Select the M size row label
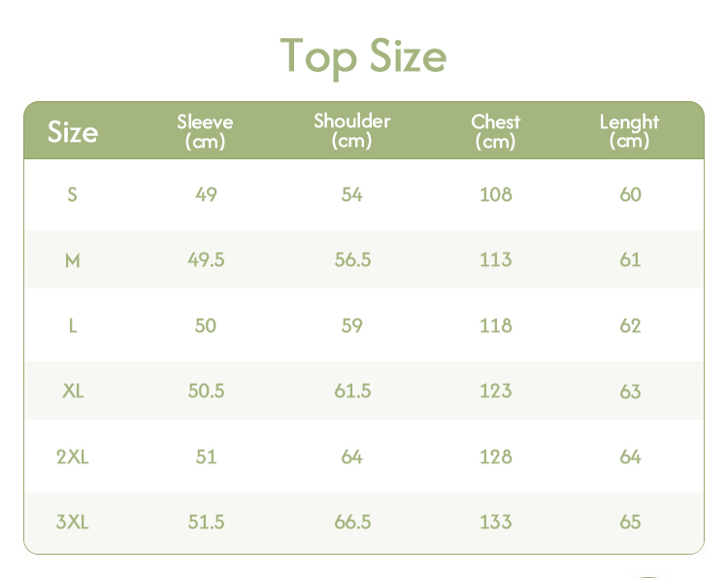Screen dimensions: 728x578 pos(72,259)
